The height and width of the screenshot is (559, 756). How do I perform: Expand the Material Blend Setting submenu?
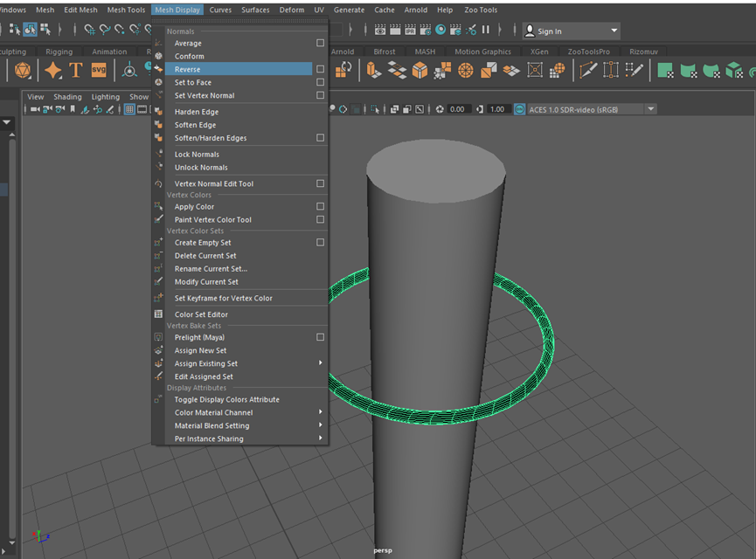(x=320, y=425)
